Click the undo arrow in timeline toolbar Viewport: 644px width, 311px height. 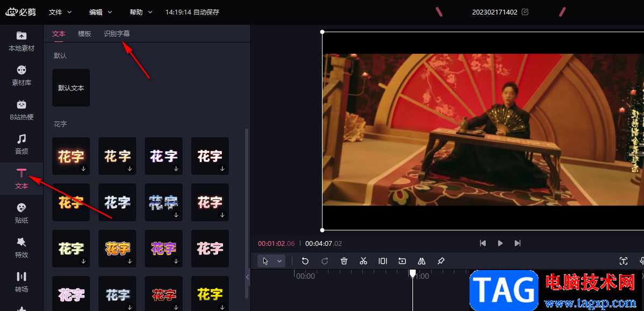pyautogui.click(x=305, y=261)
